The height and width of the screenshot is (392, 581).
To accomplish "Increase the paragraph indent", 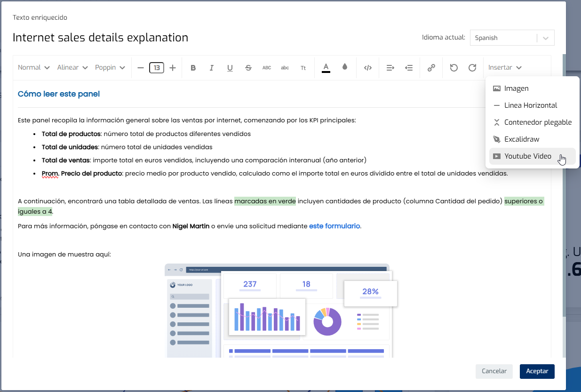I will click(x=390, y=67).
